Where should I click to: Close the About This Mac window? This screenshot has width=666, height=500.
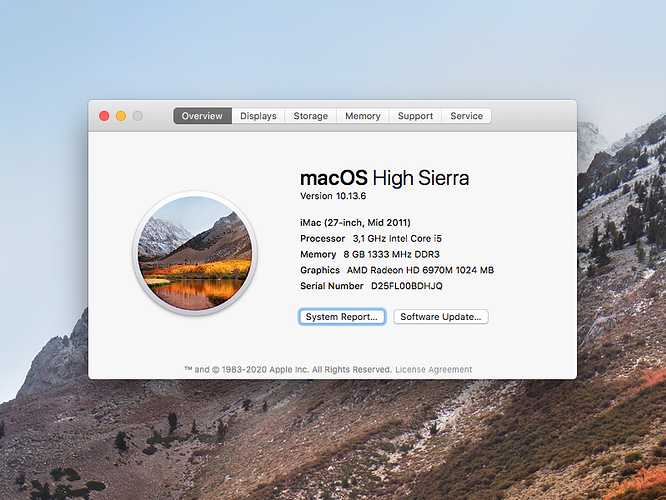(104, 116)
